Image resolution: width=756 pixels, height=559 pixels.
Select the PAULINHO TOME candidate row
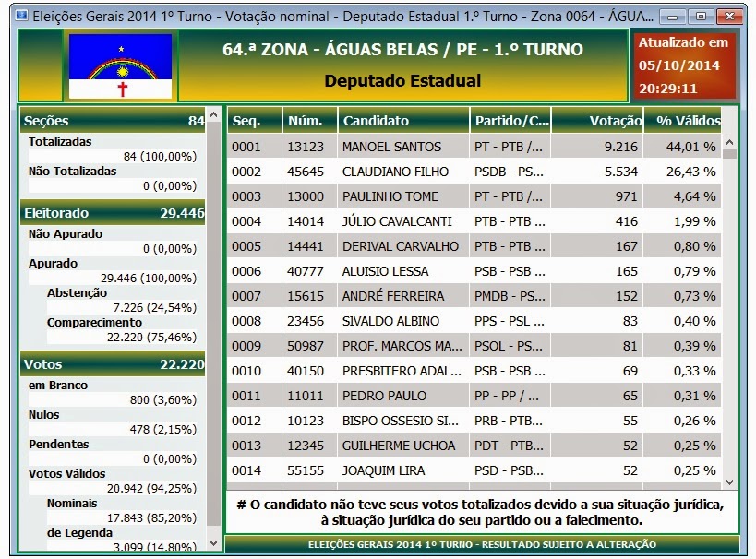tap(474, 196)
